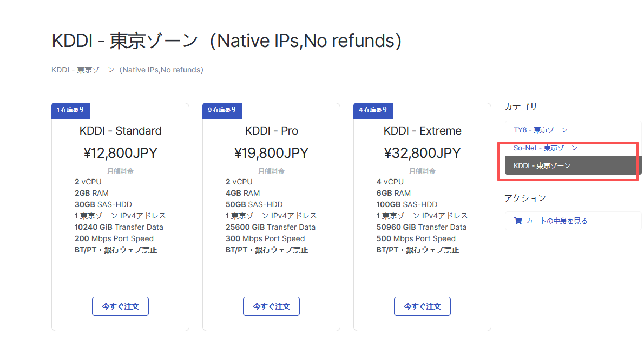
Task: Click the "4 在庫あり" badge on KDDI - Extreme
Action: [x=373, y=110]
